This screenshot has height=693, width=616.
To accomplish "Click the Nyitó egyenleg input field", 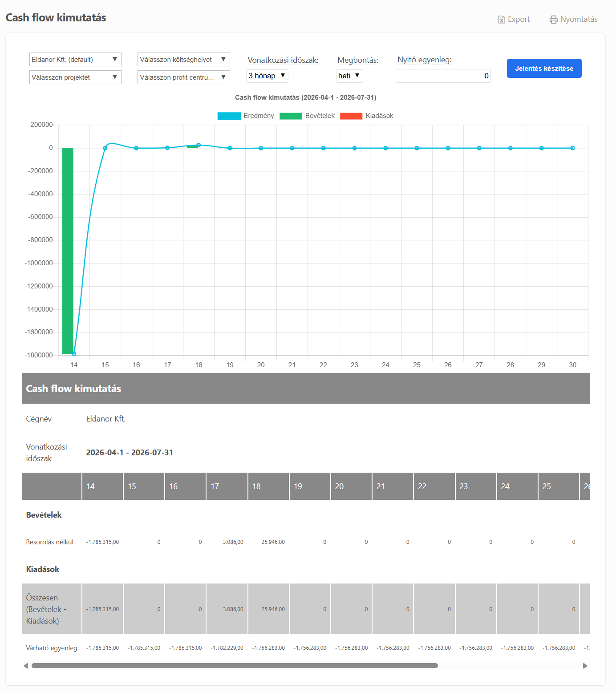I will (x=443, y=76).
